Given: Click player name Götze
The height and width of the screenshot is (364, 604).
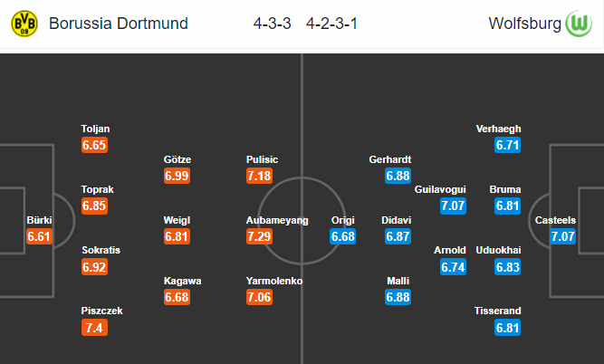Looking at the screenshot, I should coord(177,159).
